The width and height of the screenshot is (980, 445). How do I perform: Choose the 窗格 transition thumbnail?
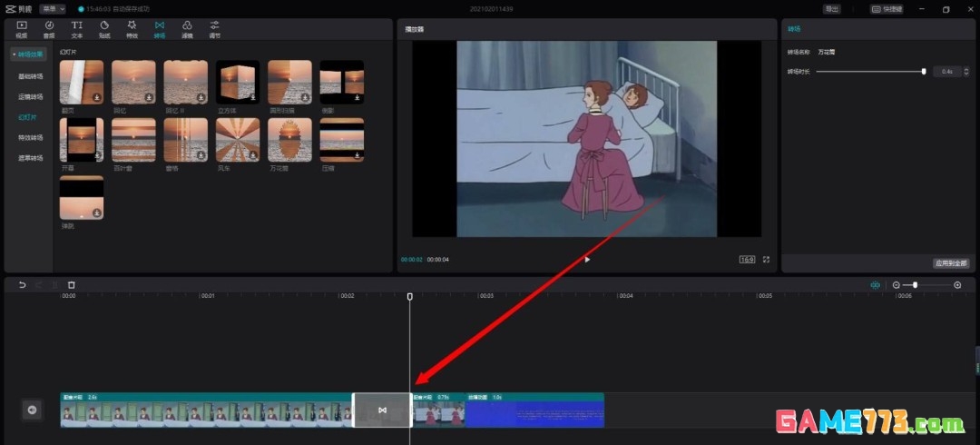click(186, 140)
